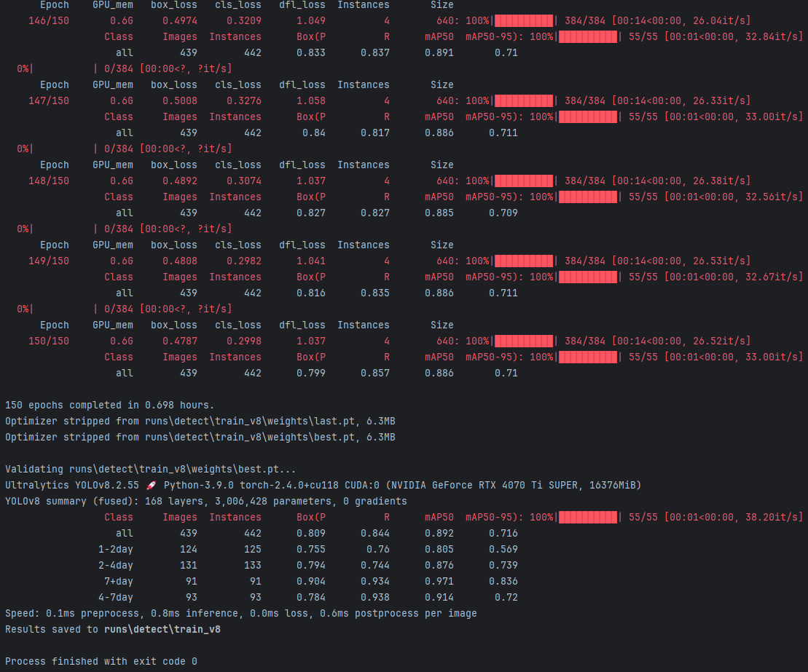
Task: Click "Process finished with exit code 0"
Action: (x=101, y=661)
